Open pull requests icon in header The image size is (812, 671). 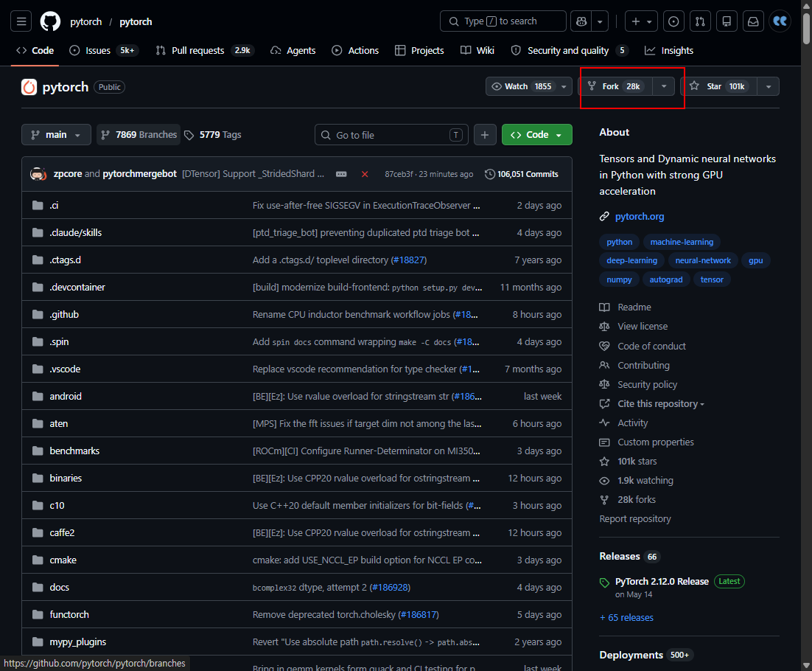pyautogui.click(x=700, y=21)
